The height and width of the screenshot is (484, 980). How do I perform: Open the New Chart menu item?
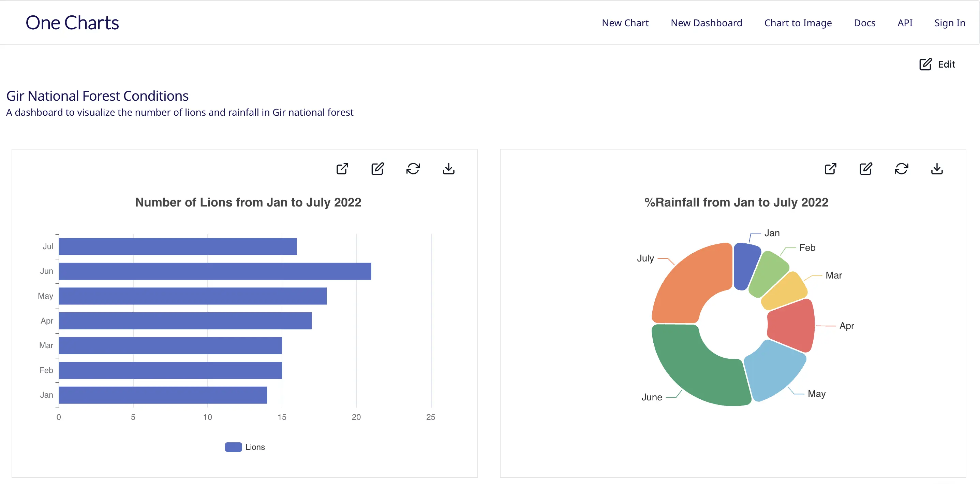coord(625,23)
